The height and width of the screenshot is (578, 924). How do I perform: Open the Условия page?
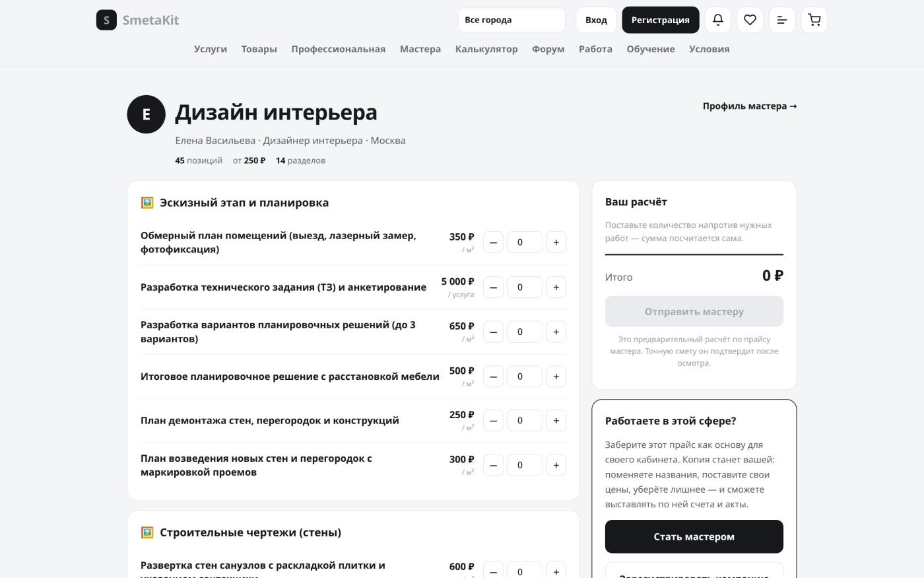click(709, 49)
